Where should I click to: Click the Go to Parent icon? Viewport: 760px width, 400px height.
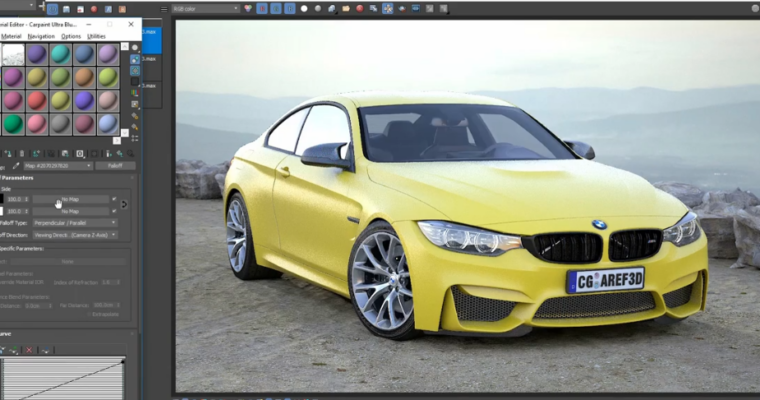120,154
